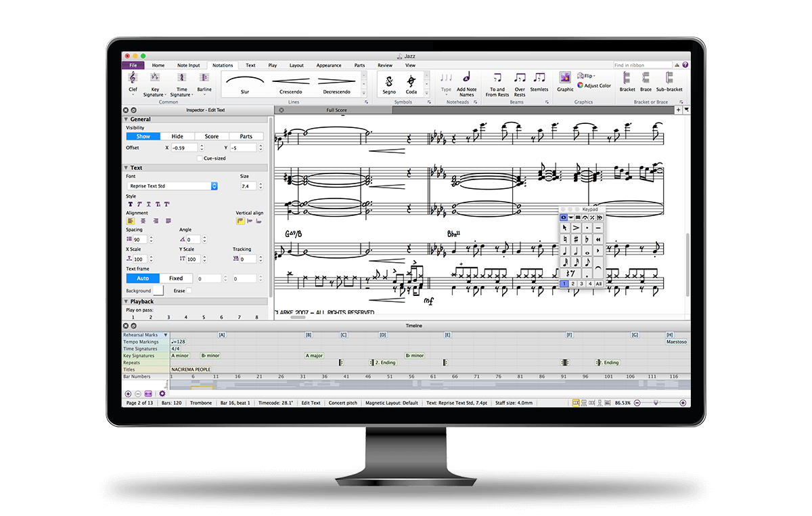The height and width of the screenshot is (516, 812).
Task: Apply bold style in the Inspector Text section
Action: [131, 204]
